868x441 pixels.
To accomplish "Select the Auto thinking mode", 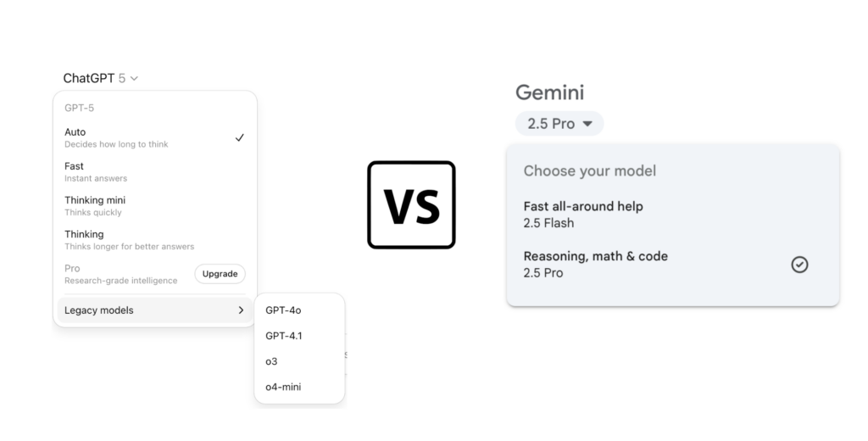I will click(116, 137).
